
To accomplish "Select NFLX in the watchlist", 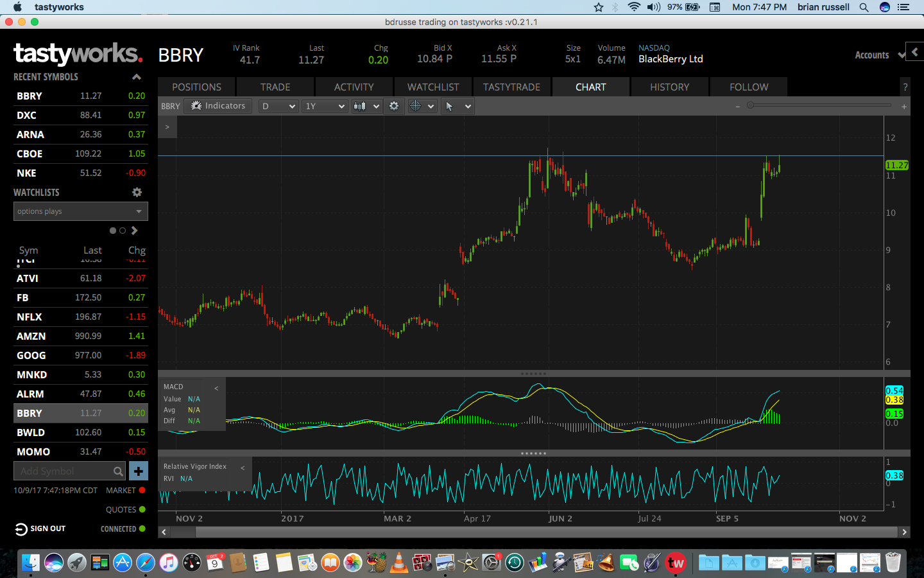I will pyautogui.click(x=81, y=317).
